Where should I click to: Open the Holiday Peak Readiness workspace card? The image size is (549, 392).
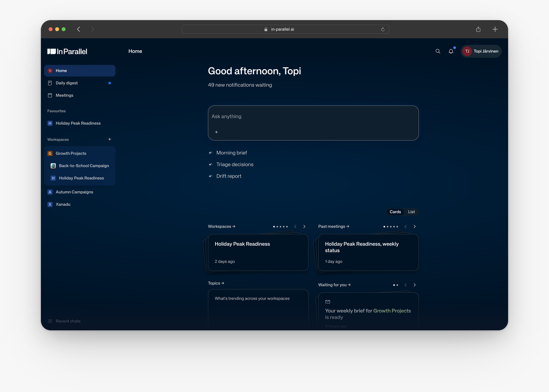pyautogui.click(x=258, y=252)
